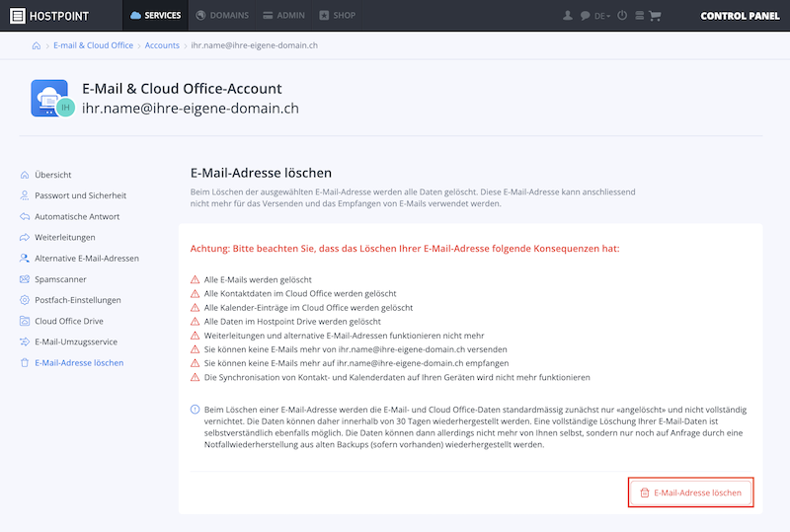Screen dimensions: 790x532
Task: Click the power logout icon
Action: [x=622, y=16]
